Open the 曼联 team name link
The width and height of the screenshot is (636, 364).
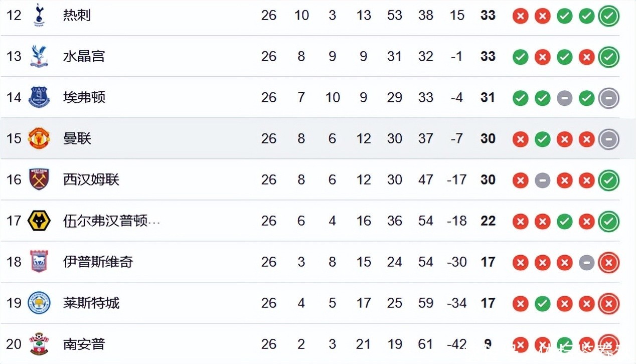[x=77, y=138]
